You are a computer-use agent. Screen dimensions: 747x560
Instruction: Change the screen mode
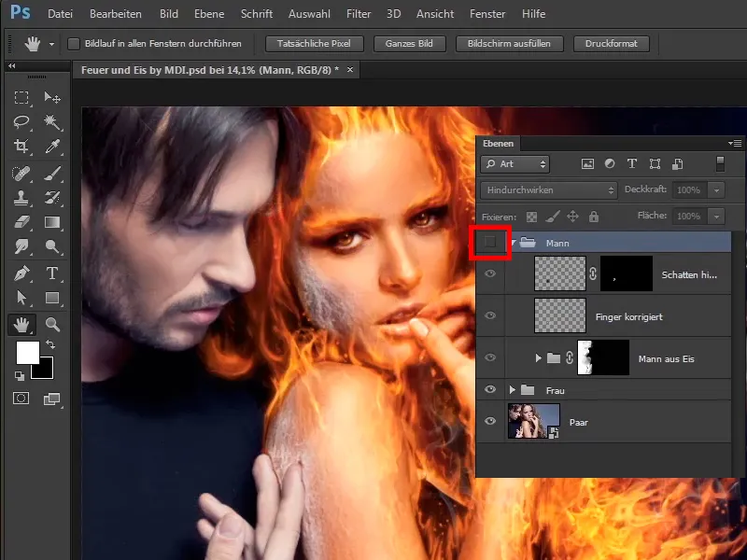click(x=51, y=399)
